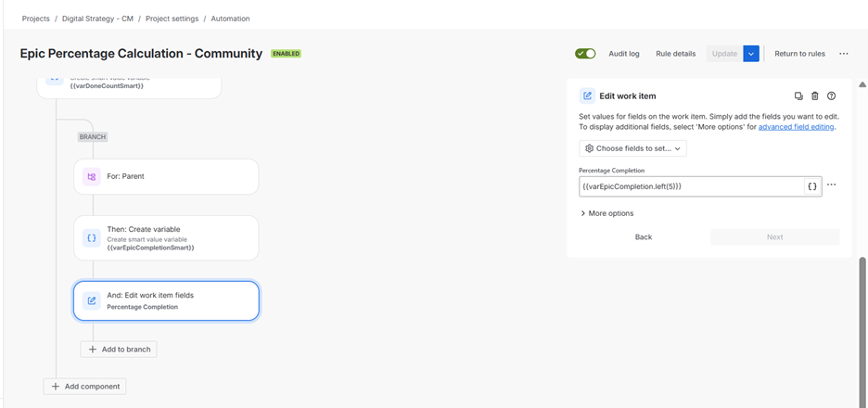The height and width of the screenshot is (408, 868).
Task: Expand More options section
Action: tap(606, 213)
